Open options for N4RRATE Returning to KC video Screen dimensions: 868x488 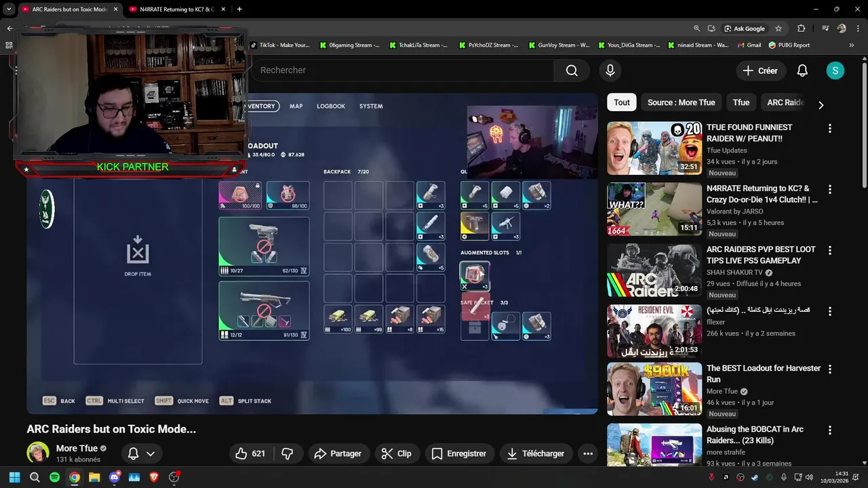coord(829,189)
